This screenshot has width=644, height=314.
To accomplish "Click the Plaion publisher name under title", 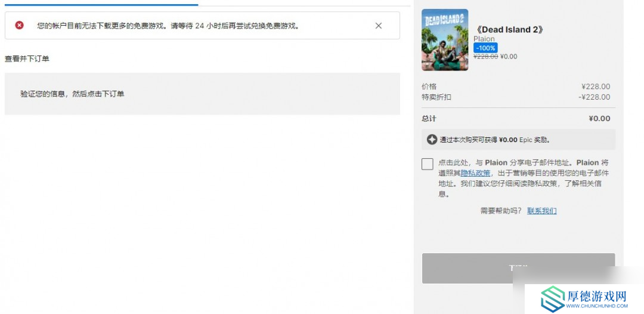I will click(x=484, y=39).
